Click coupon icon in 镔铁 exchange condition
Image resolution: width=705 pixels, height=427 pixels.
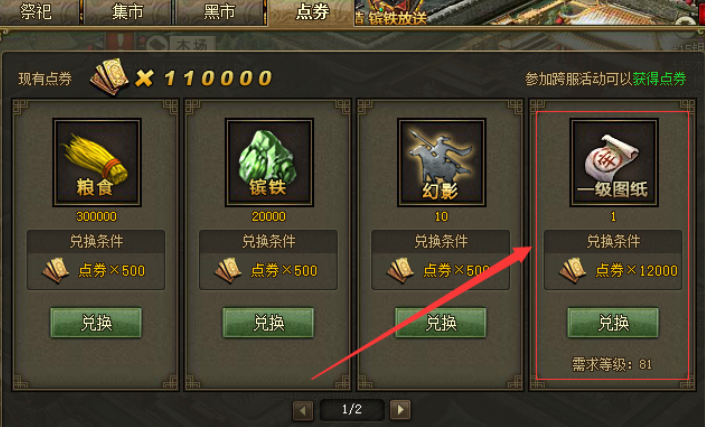228,270
